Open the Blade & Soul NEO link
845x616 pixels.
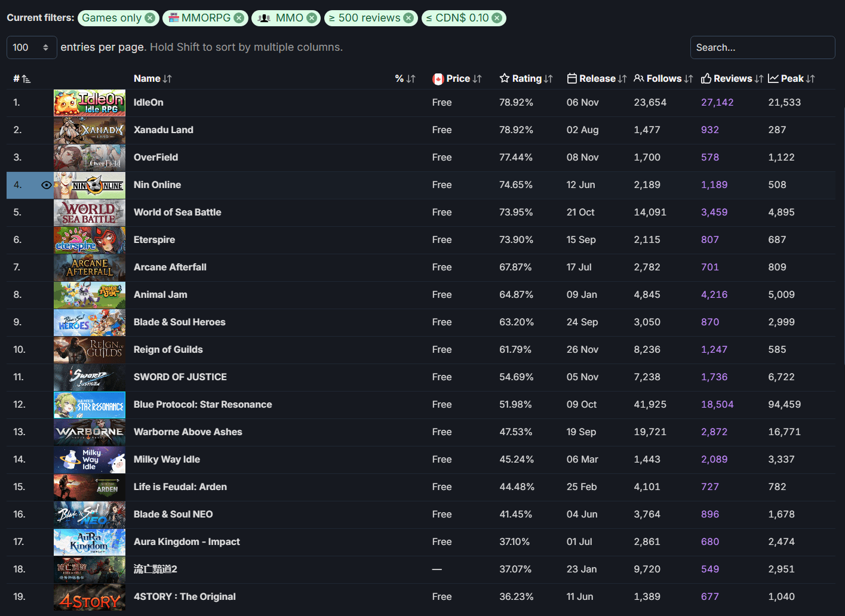[x=173, y=515]
